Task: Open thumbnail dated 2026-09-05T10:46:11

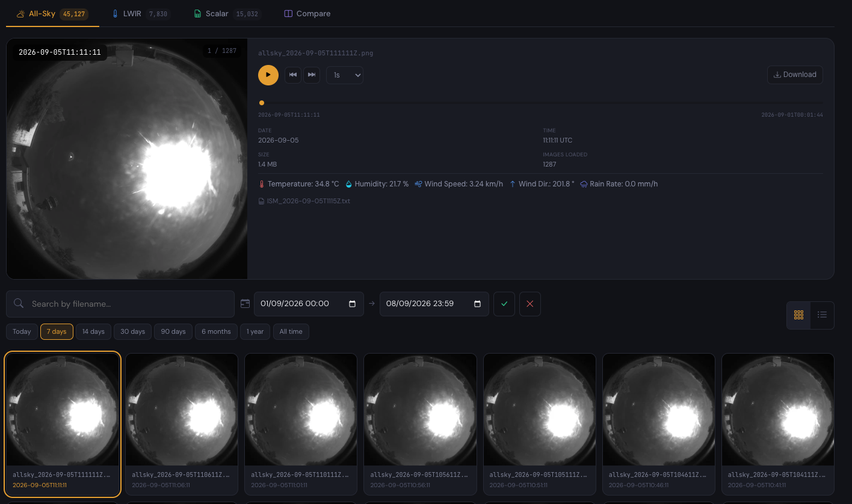Action: click(659, 424)
